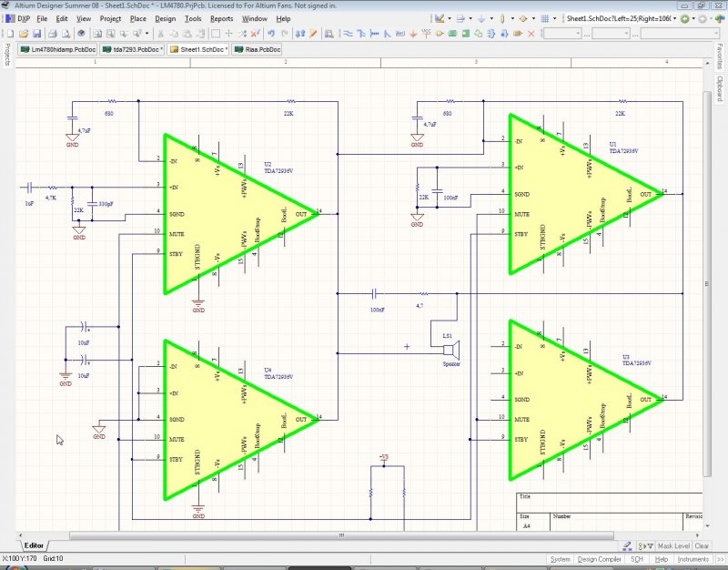
Task: Select the GND Power Port tool
Action: click(x=413, y=34)
